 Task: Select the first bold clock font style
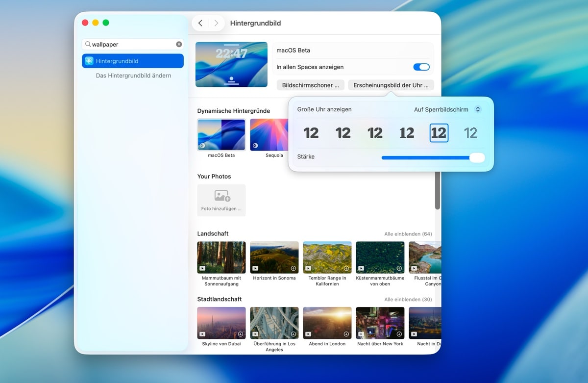311,133
